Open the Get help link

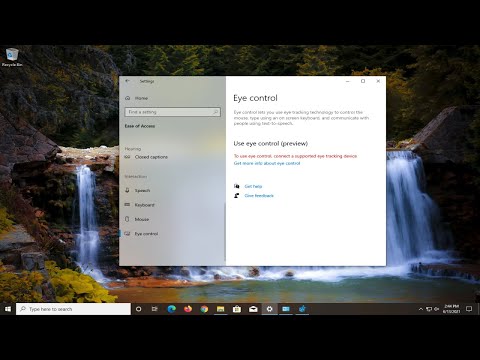click(253, 186)
